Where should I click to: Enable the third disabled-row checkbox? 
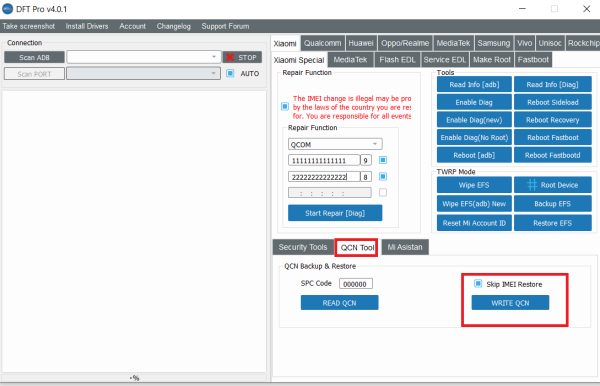pos(383,192)
